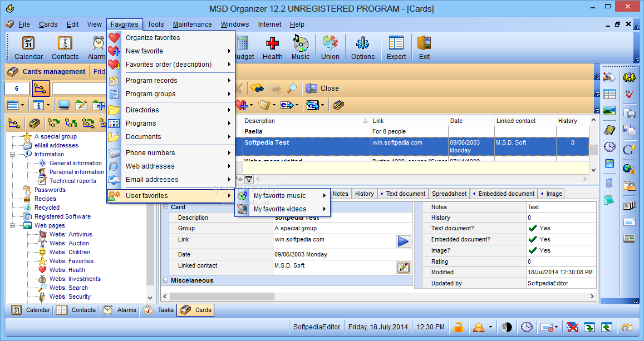
Task: Collapse the Information tree node
Action: coord(13,154)
